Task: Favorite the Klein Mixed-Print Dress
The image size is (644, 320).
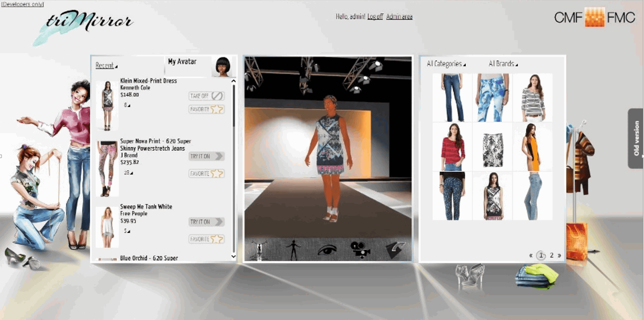Action: [206, 109]
